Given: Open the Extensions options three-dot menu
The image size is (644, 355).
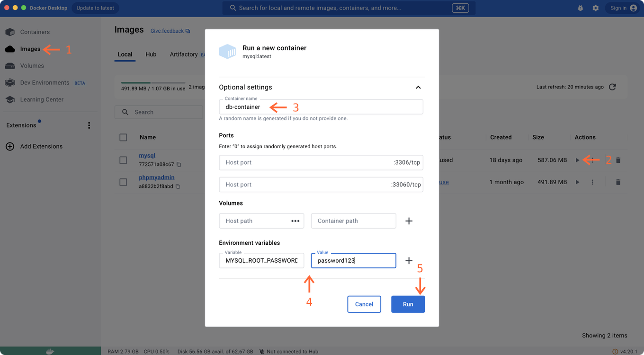Looking at the screenshot, I should click(x=89, y=125).
